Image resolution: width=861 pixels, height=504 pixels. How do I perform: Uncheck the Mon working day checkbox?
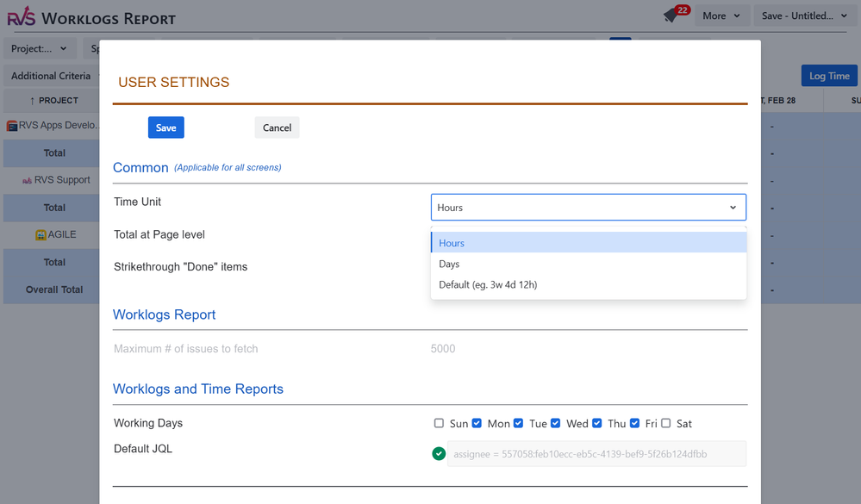(477, 423)
